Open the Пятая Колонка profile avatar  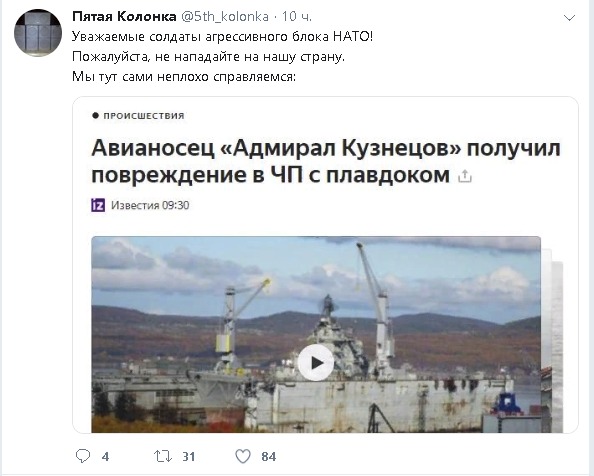pos(38,33)
